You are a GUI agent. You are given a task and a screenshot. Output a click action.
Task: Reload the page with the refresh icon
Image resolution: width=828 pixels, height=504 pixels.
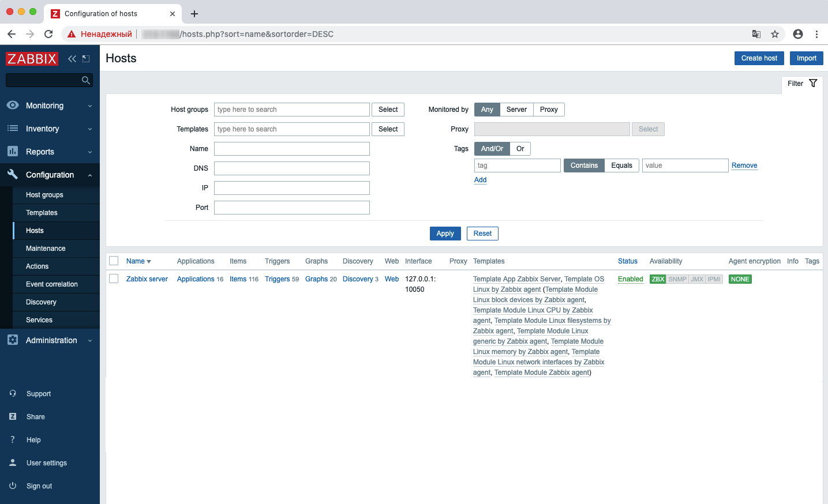[48, 34]
